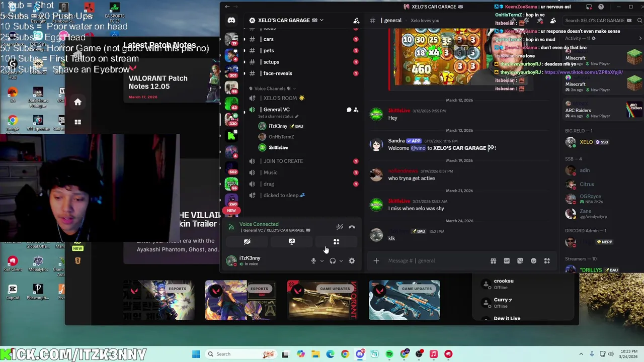644x362 pixels.
Task: Toggle member list icon in channel header
Action: [553, 21]
